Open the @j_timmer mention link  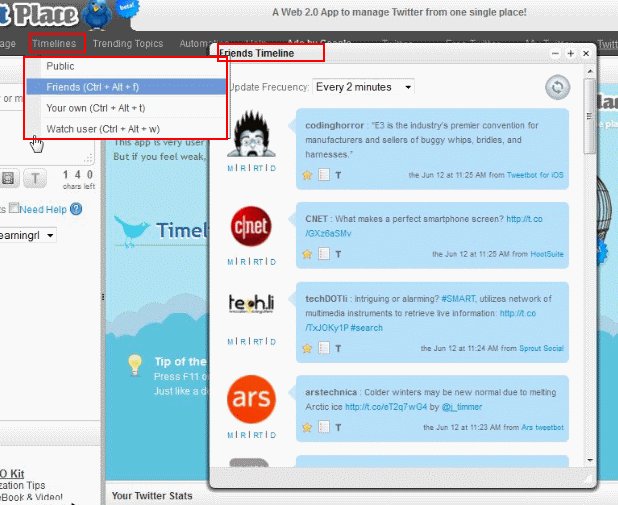[x=462, y=407]
